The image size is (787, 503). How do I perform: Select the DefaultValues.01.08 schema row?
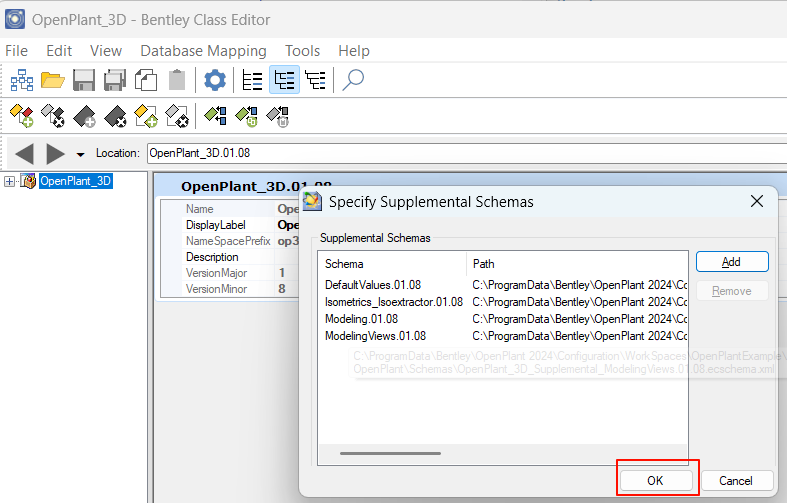tap(502, 285)
